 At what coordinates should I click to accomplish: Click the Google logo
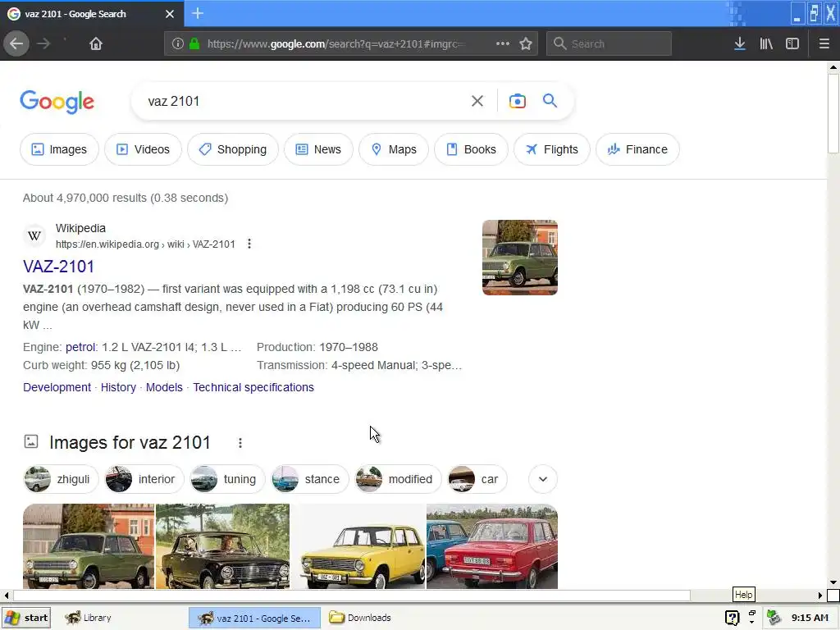point(57,102)
